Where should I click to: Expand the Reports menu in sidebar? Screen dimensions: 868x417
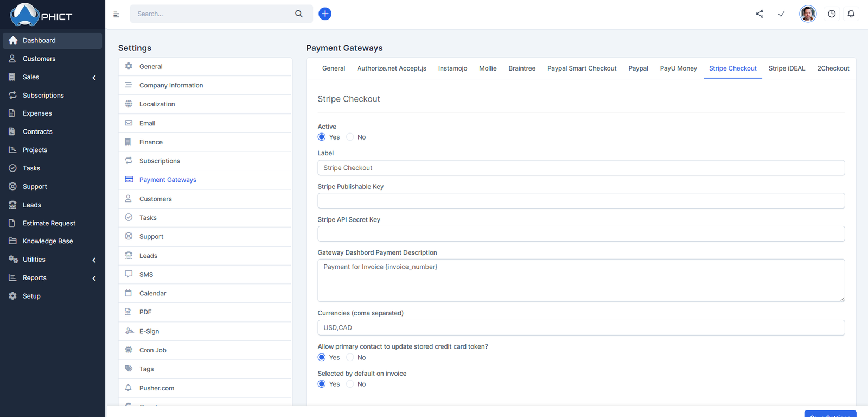53,278
